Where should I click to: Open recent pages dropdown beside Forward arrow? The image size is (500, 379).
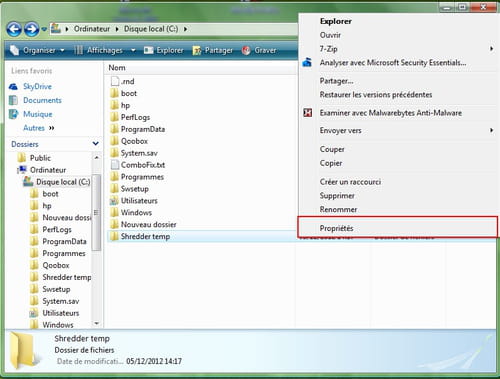click(x=44, y=29)
